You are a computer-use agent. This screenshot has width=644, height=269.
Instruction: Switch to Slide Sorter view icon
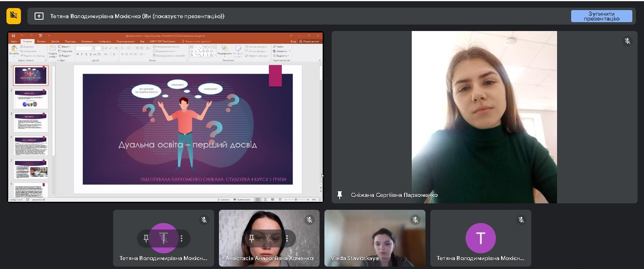[265, 200]
